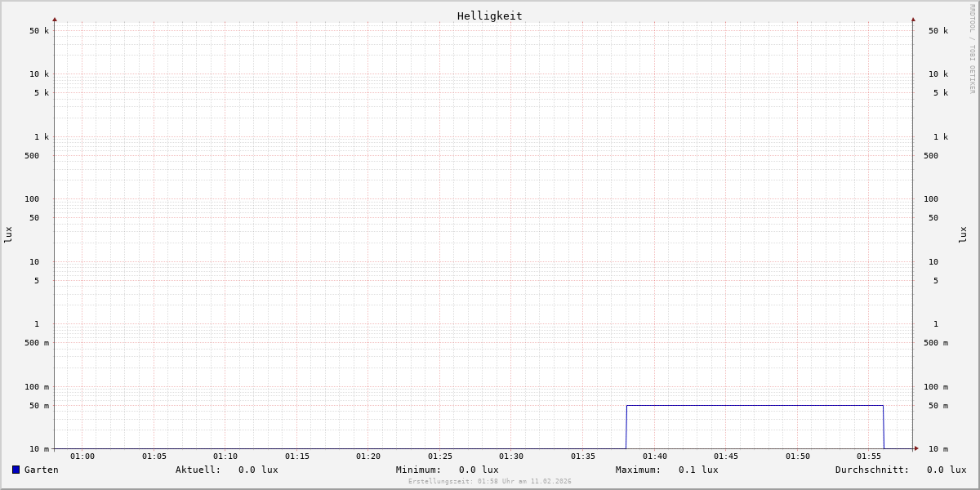This screenshot has height=490, width=980.
Task: Click the blue Garten legend color box
Action: click(x=16, y=470)
